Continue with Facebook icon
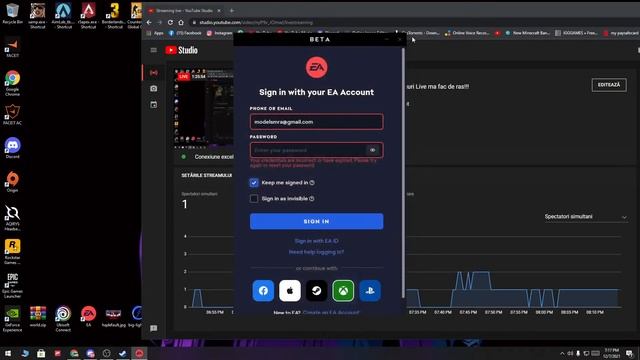 tap(263, 291)
